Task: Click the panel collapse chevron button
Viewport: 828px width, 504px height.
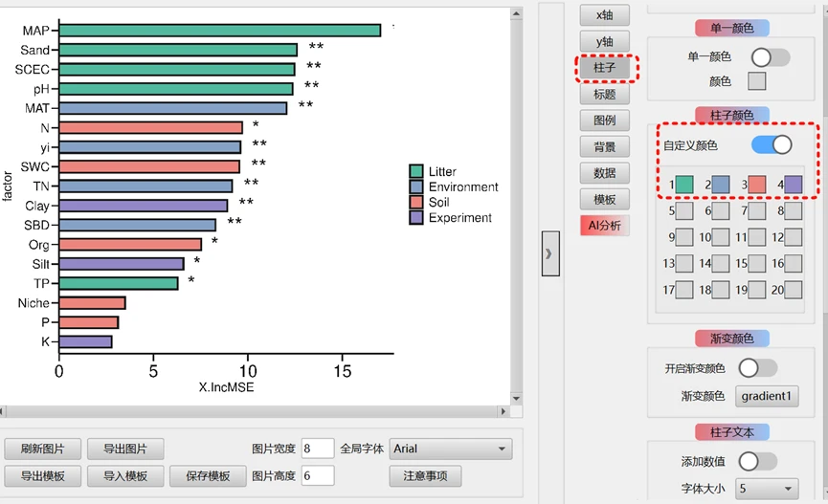Action: [x=550, y=253]
